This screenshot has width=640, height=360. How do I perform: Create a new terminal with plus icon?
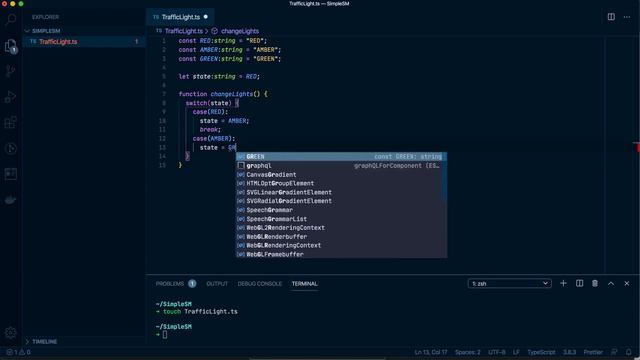pyautogui.click(x=563, y=283)
